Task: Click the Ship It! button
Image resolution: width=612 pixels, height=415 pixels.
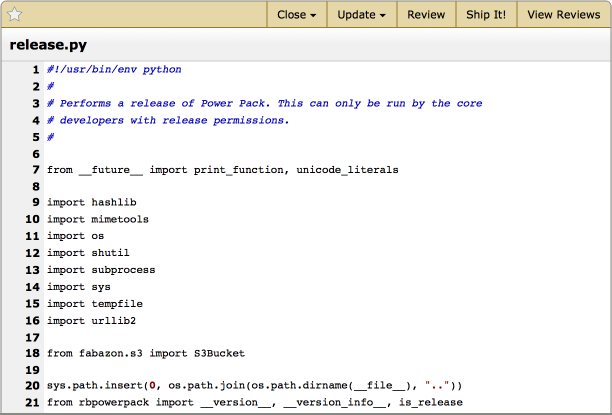Action: tap(486, 14)
